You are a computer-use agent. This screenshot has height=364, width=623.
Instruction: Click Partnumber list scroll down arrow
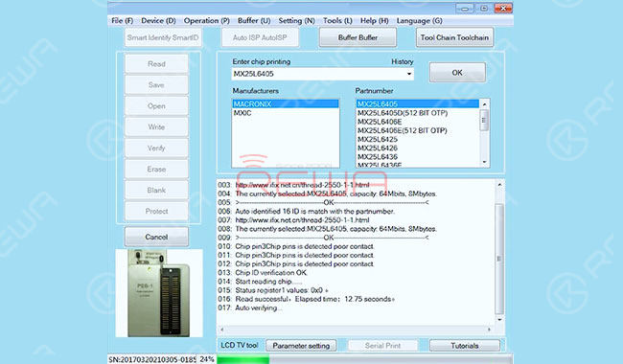click(484, 162)
